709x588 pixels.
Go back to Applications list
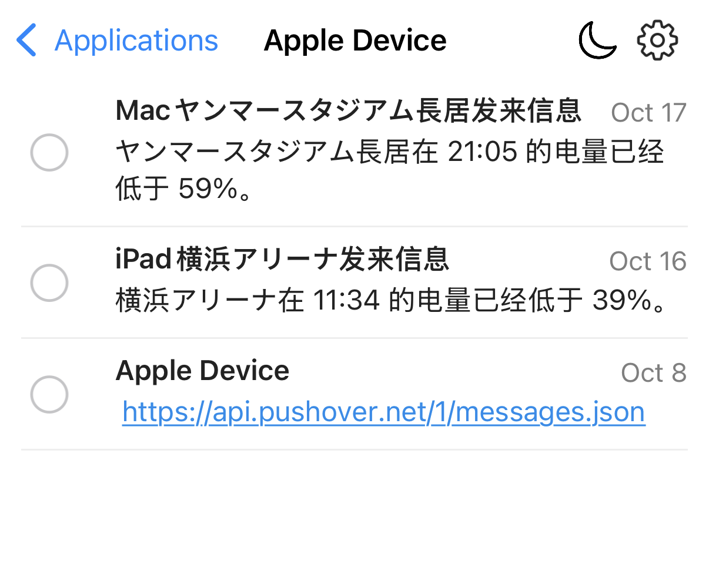tap(136, 41)
